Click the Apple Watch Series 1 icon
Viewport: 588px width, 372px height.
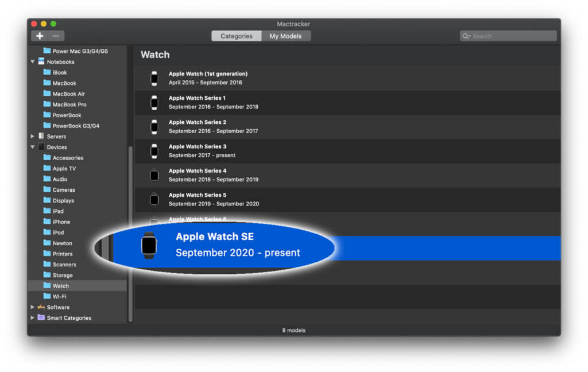[154, 102]
